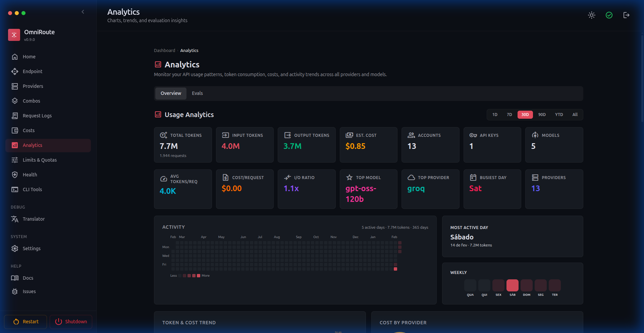Click the Restart button
The image size is (644, 333).
point(25,322)
